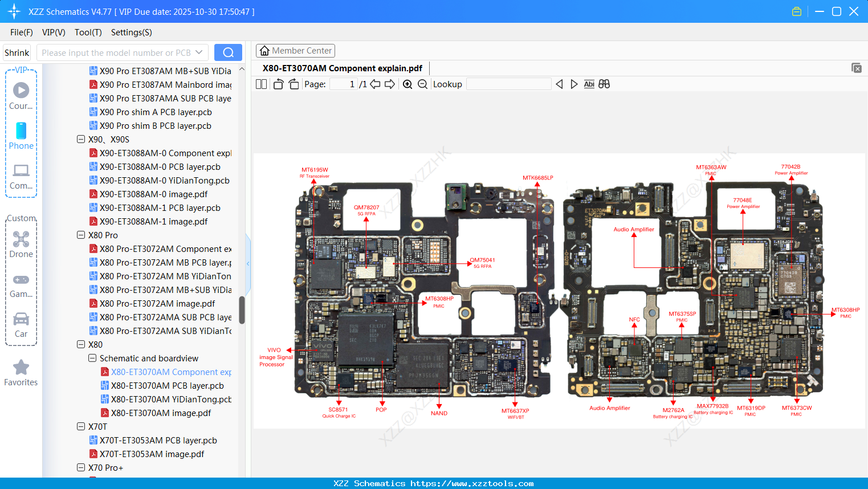Toggle the binoculars compare view

pyautogui.click(x=604, y=84)
